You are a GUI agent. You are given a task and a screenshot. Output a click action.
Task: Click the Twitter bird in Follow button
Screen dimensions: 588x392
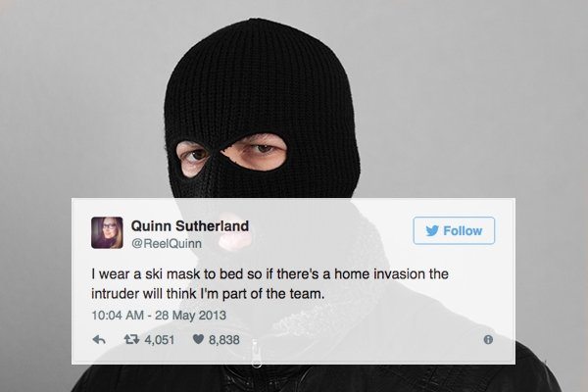pos(432,230)
